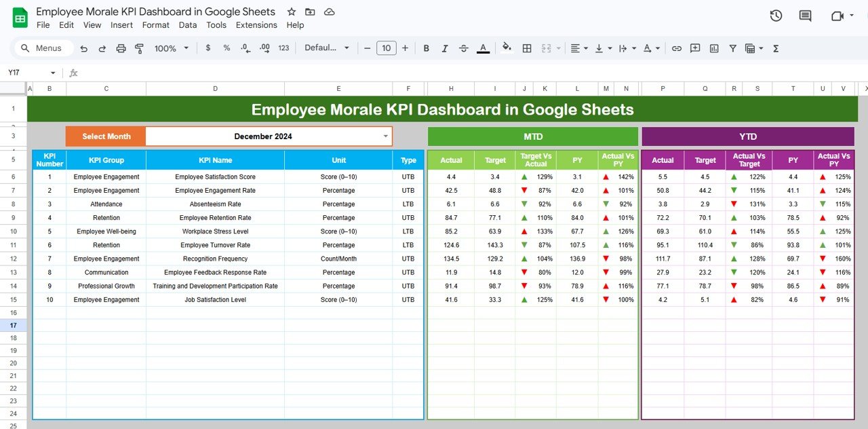Click the Menus search button

coord(43,48)
